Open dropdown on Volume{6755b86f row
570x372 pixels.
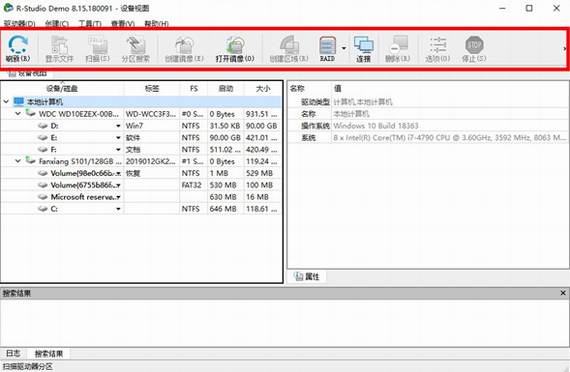(118, 185)
